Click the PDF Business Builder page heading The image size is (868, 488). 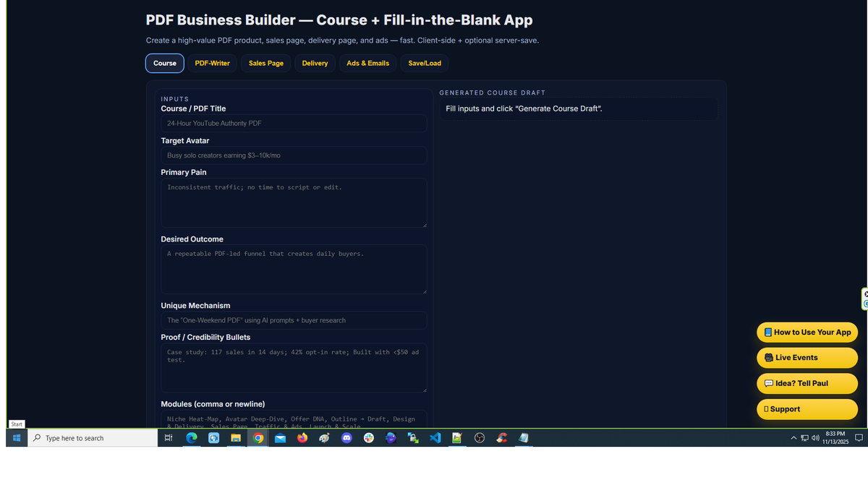(x=339, y=20)
